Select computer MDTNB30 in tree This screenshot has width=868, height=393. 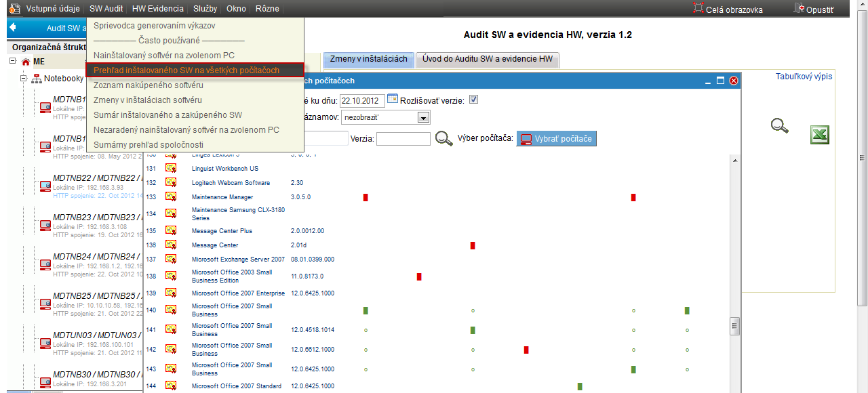click(x=97, y=375)
